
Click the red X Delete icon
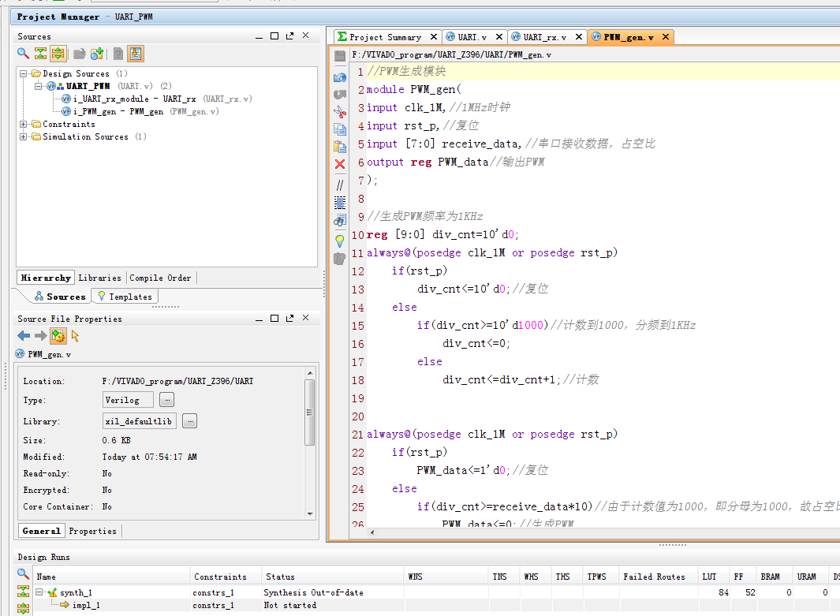340,164
